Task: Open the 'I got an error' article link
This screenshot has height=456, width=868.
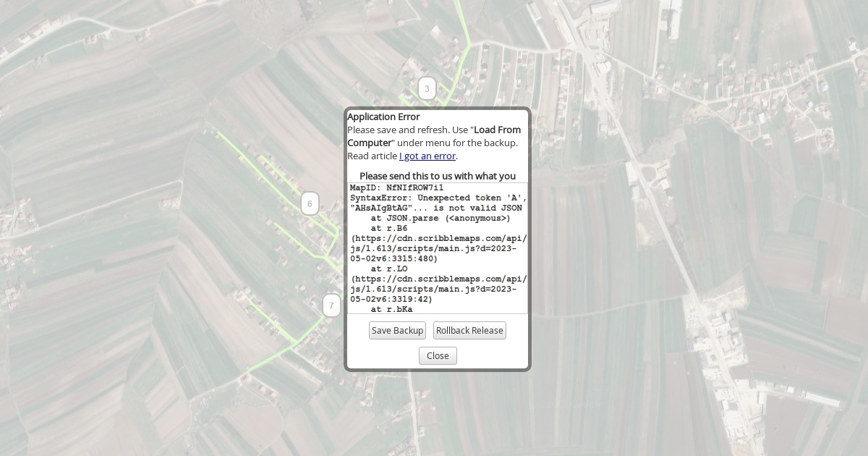Action: [x=428, y=156]
